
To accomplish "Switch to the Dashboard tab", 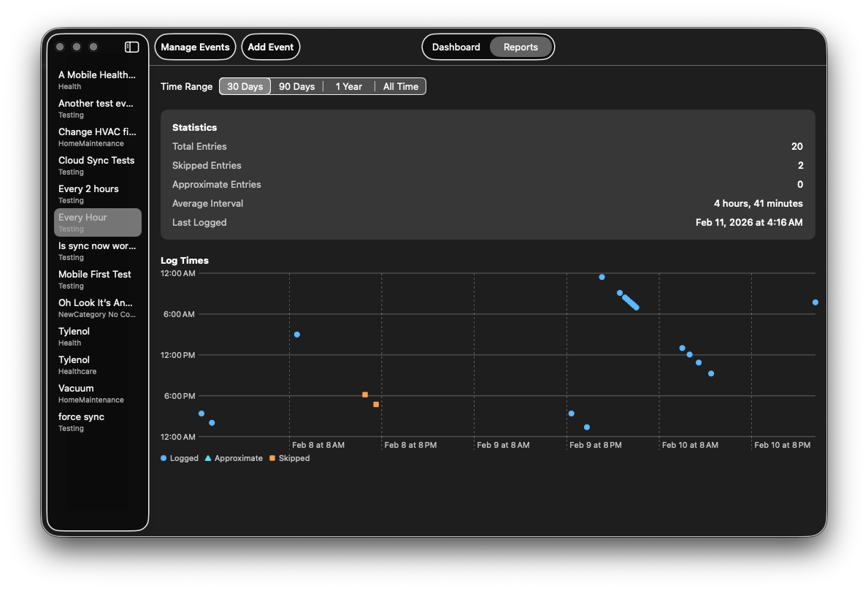I will point(456,46).
